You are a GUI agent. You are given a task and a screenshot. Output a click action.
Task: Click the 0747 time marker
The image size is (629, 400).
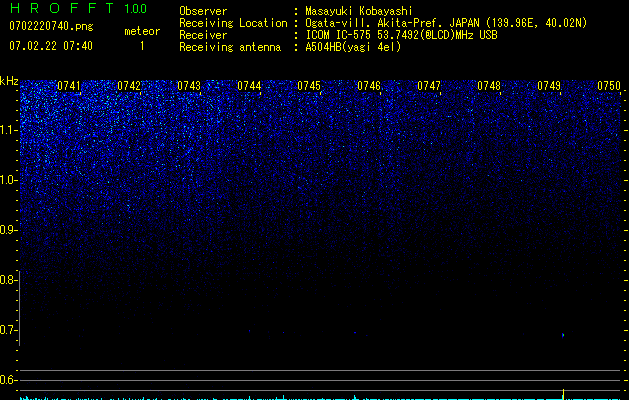[x=429, y=86]
